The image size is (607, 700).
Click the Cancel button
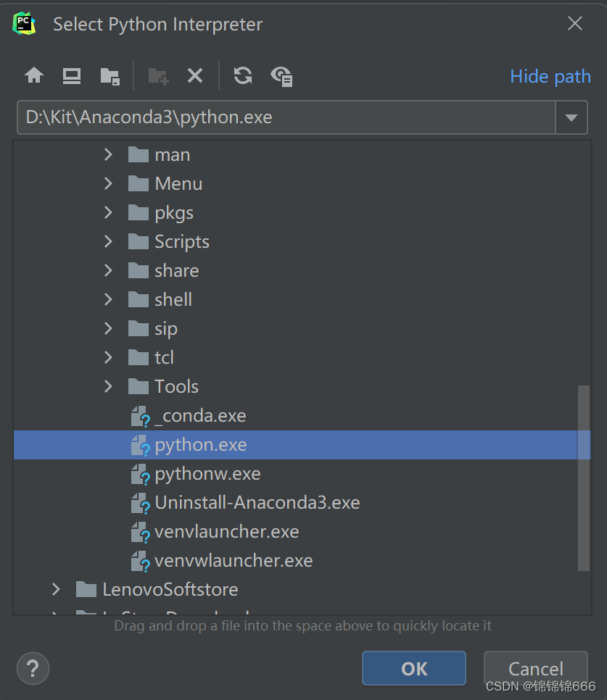(x=536, y=668)
